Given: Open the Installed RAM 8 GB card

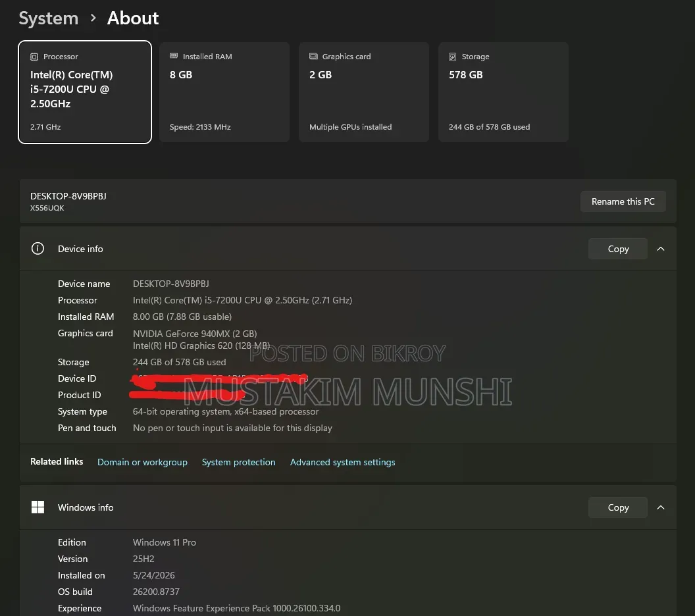Looking at the screenshot, I should [x=224, y=92].
